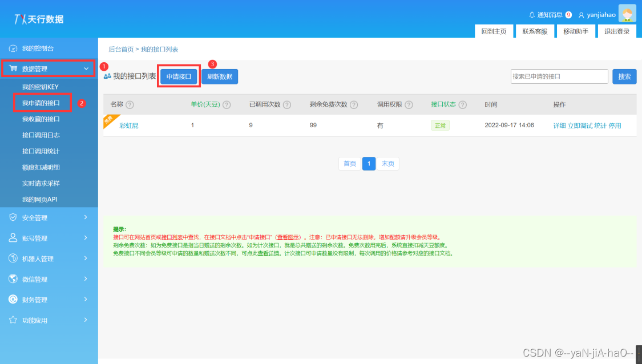
Task: Click the notification bell icon
Action: pyautogui.click(x=532, y=15)
